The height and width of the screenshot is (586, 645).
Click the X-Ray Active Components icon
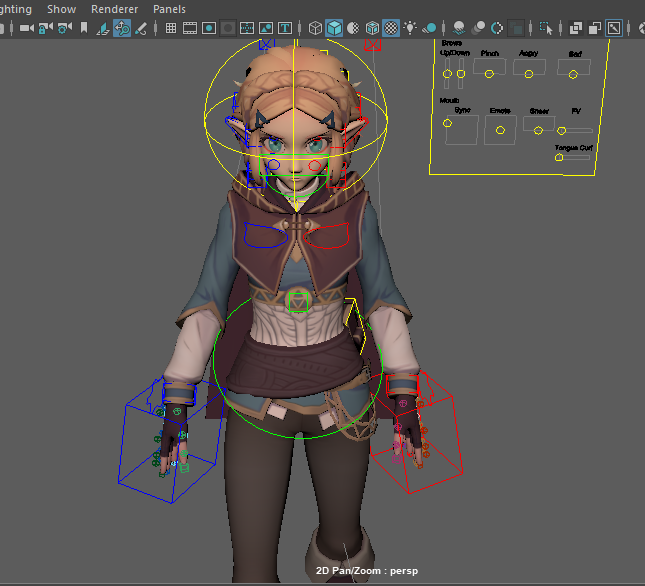pyautogui.click(x=594, y=28)
